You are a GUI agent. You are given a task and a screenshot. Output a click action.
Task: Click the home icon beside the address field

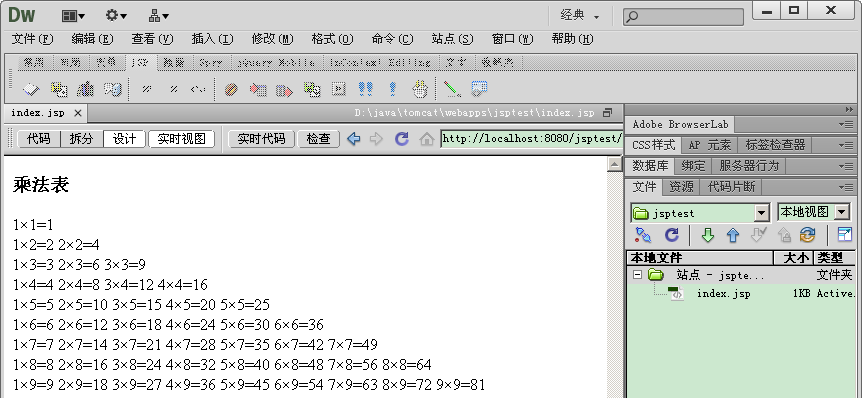(x=427, y=139)
